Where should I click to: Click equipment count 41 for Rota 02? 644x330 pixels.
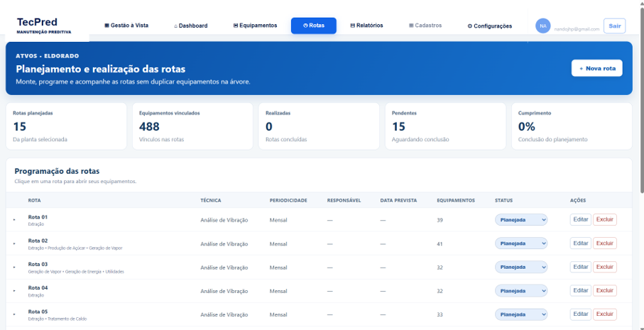tap(440, 244)
